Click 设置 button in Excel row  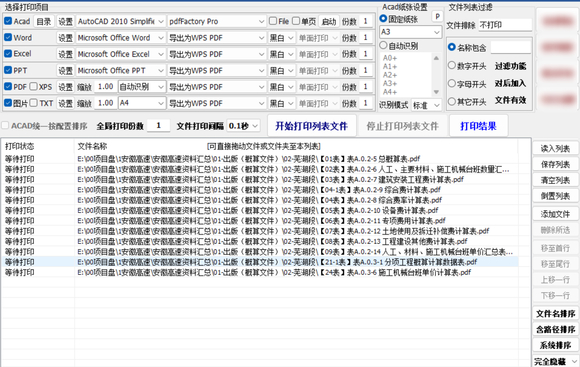[65, 54]
